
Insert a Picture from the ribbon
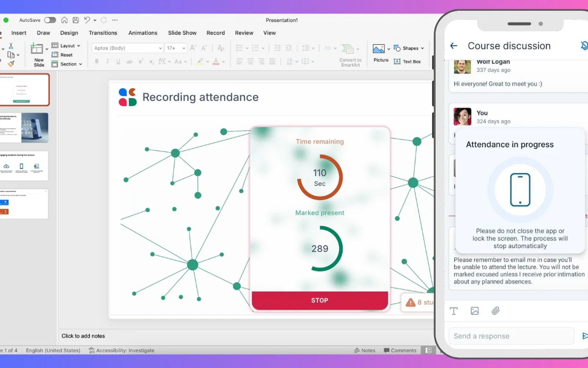coord(381,54)
